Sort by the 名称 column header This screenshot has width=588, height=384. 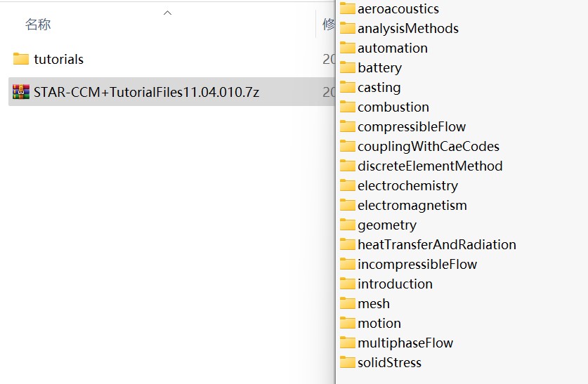38,25
